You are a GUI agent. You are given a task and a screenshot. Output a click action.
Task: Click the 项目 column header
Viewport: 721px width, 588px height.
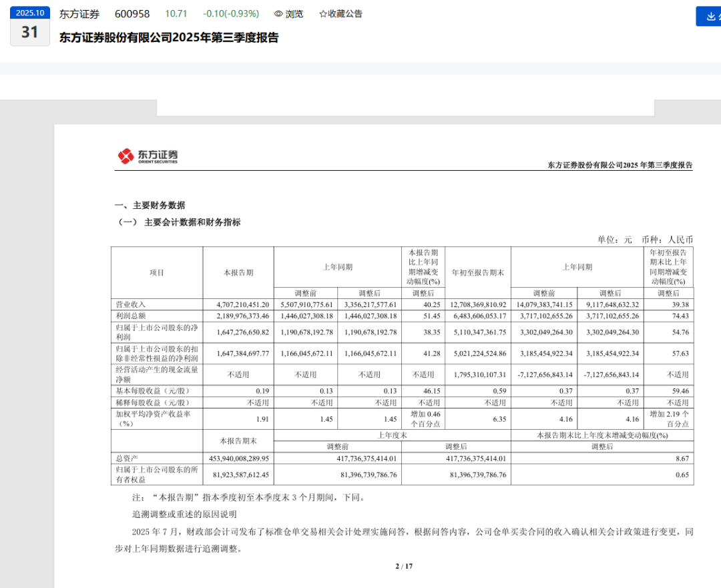coord(156,272)
